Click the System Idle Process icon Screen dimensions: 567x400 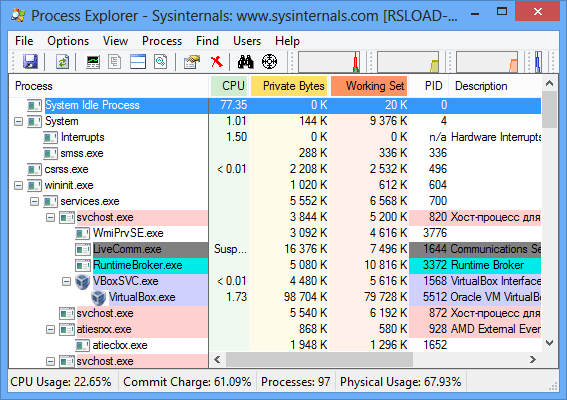(34, 105)
